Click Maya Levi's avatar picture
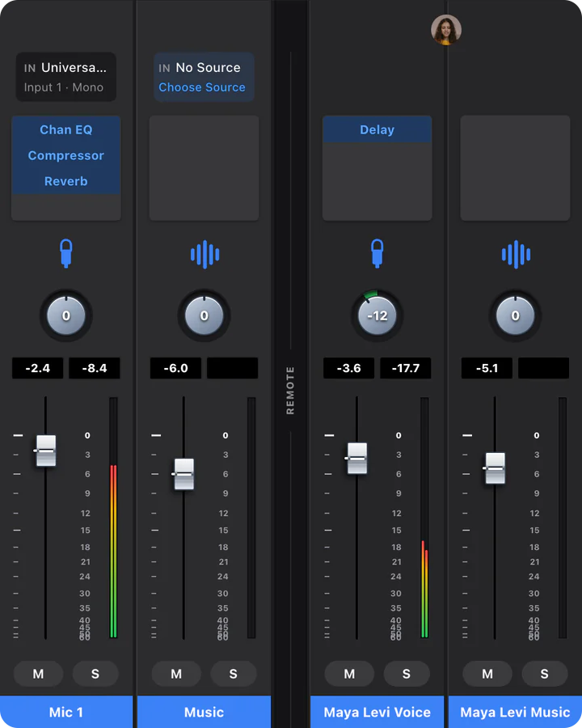This screenshot has height=728, width=582. [x=446, y=30]
